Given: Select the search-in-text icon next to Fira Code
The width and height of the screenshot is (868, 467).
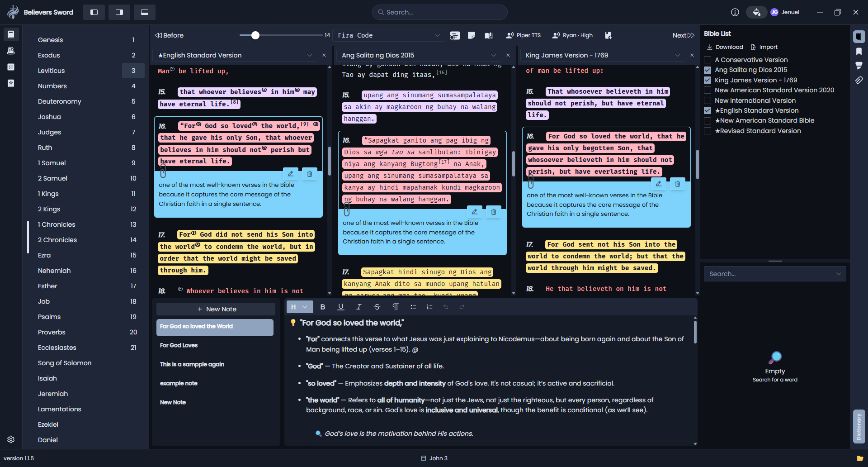Looking at the screenshot, I should point(455,35).
